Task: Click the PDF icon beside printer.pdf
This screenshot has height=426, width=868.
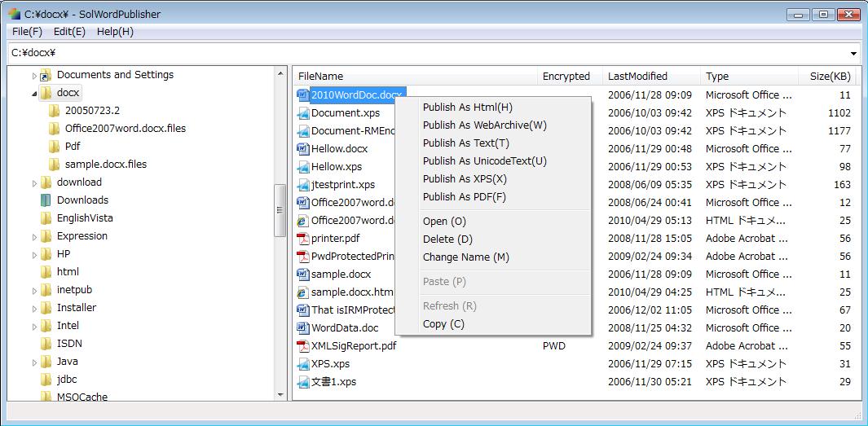Action: (303, 239)
